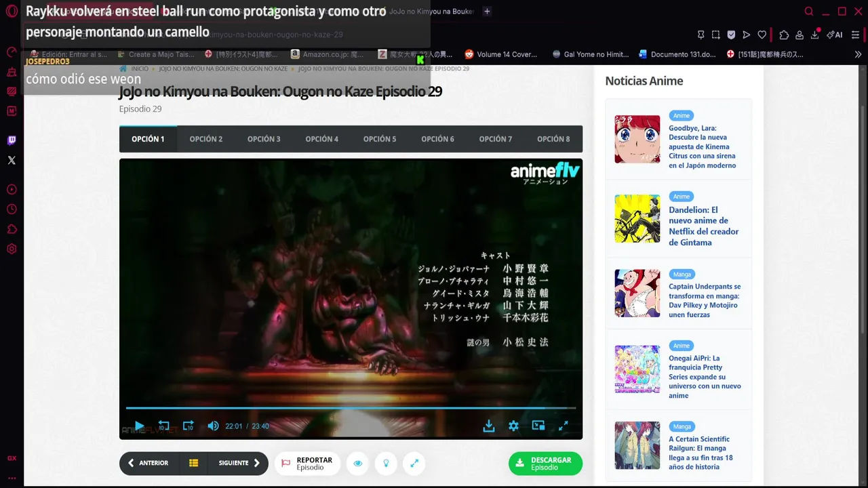Toggle picture-in-picture mode on the player
Image resolution: width=868 pixels, height=488 pixels.
538,426
